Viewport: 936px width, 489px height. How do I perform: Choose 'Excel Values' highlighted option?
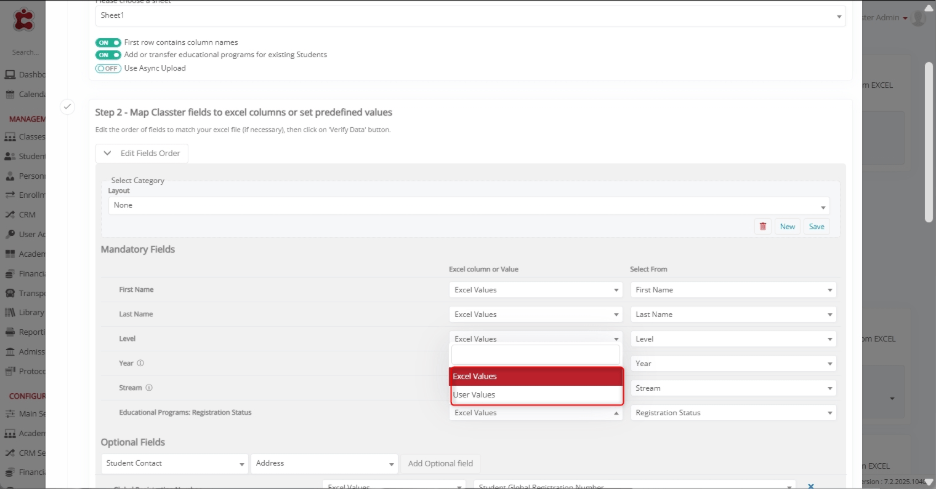pyautogui.click(x=536, y=377)
